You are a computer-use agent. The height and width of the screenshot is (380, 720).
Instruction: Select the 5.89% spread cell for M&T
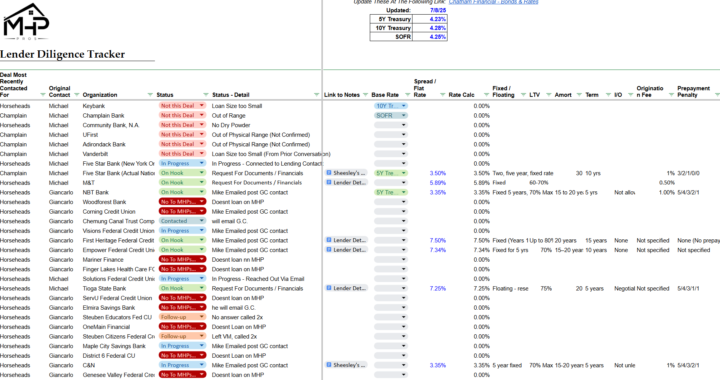tap(438, 183)
